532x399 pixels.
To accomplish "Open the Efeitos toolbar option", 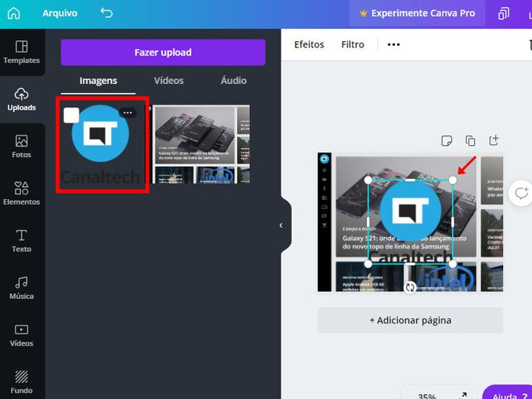I will (x=309, y=44).
